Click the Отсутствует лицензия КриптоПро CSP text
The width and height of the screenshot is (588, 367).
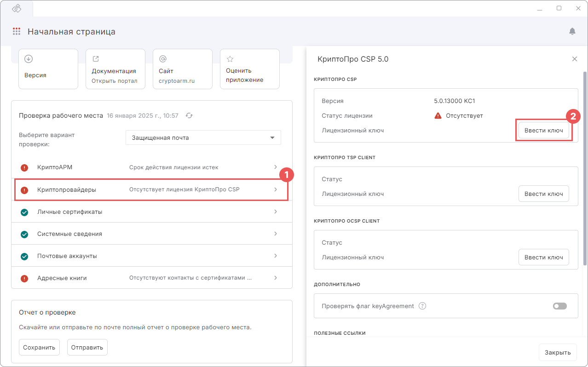(184, 189)
